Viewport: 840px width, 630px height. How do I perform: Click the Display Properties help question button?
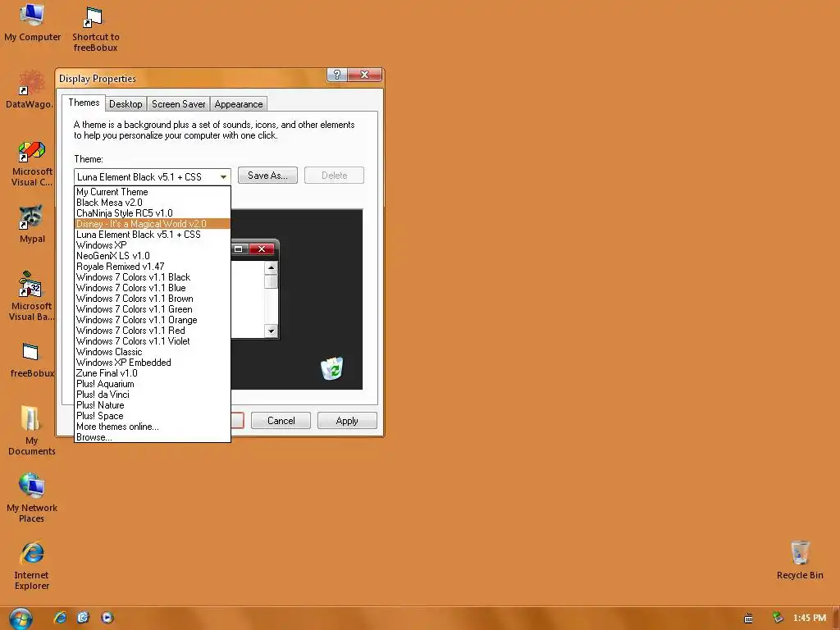(x=337, y=75)
